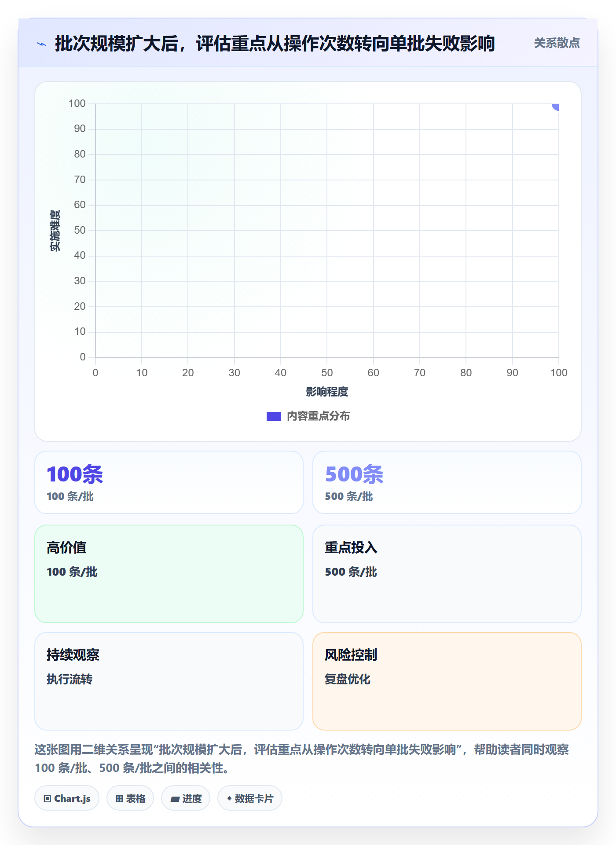Click the 100 条/批 subtitle under 100条
616x845 pixels.
(70, 496)
